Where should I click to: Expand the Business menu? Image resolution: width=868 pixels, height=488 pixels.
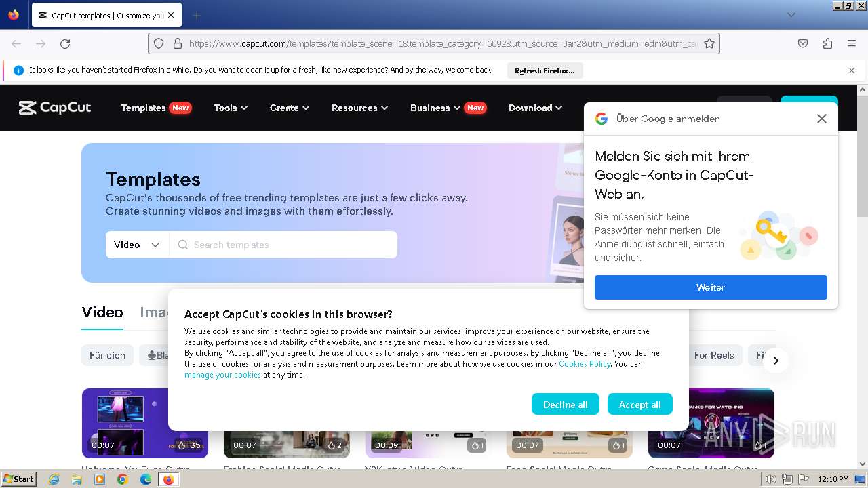[x=435, y=108]
